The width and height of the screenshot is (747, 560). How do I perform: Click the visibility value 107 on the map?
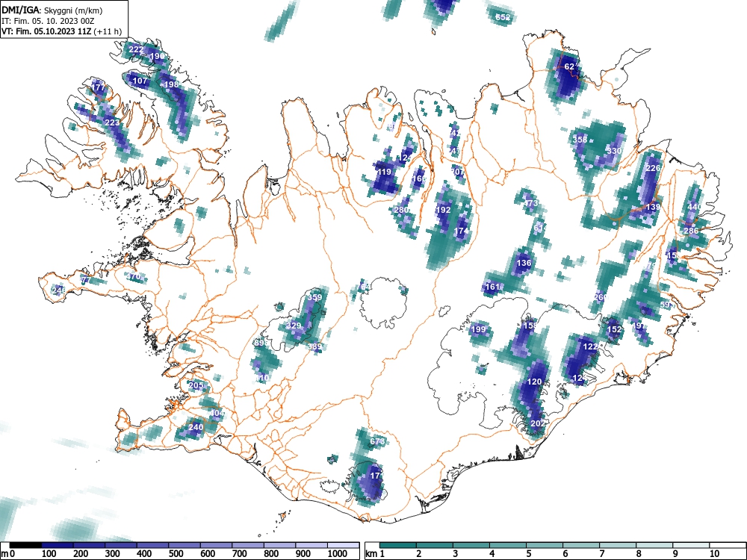(x=140, y=81)
